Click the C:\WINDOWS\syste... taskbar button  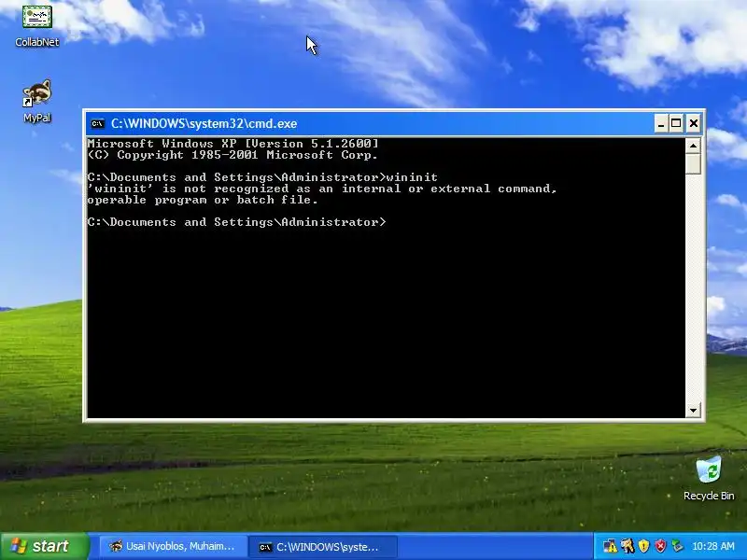tap(322, 547)
